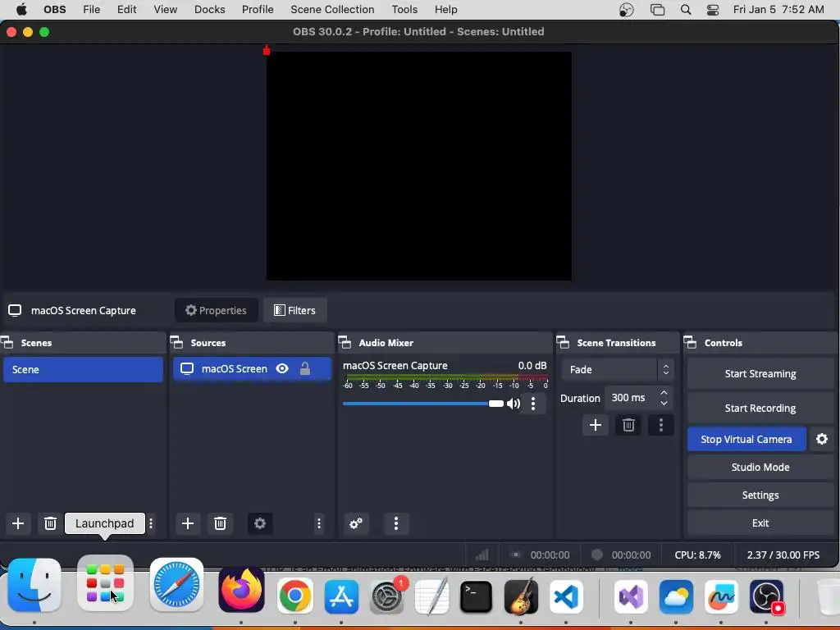Open Spotlight search in the menu bar
This screenshot has width=840, height=630.
[x=686, y=10]
